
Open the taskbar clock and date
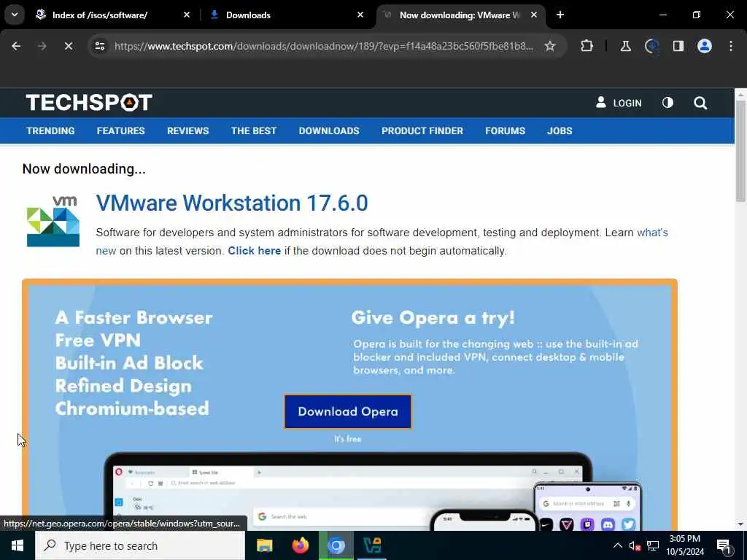pos(684,545)
